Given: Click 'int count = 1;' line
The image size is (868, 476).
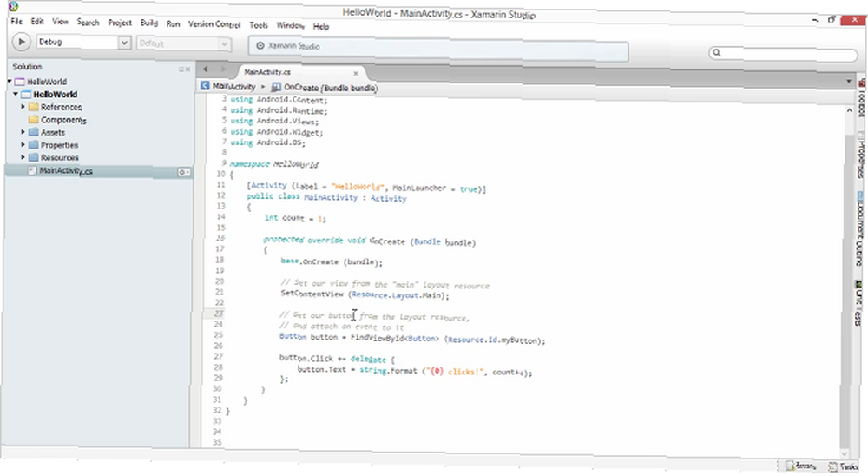Looking at the screenshot, I should point(295,218).
